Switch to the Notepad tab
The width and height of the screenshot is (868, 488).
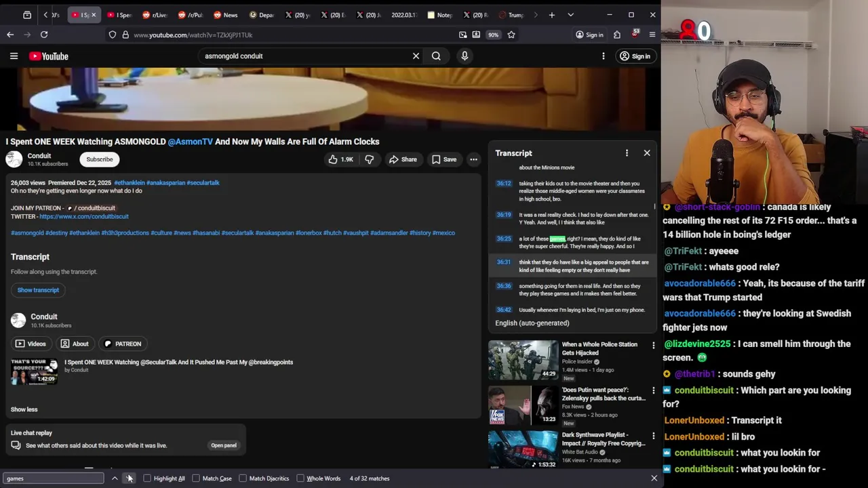(x=440, y=15)
